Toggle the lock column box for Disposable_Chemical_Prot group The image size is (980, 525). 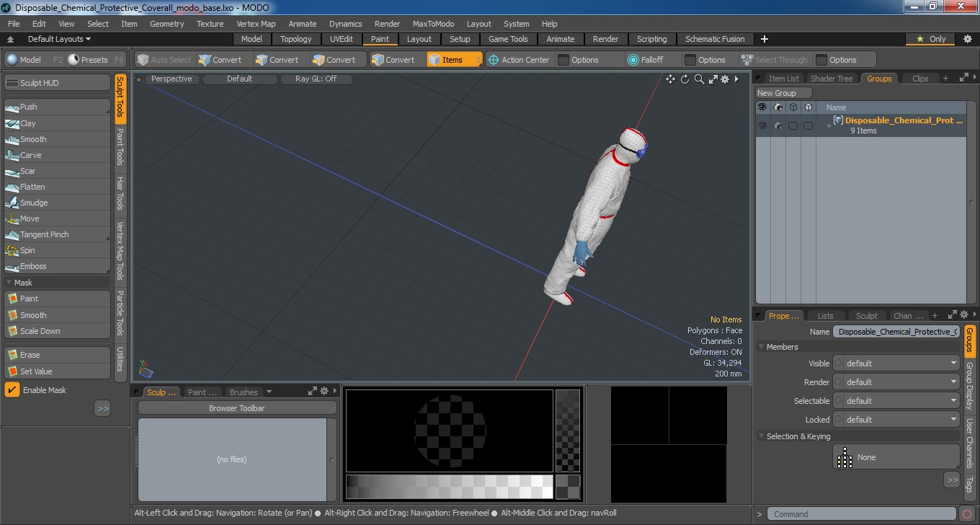tap(808, 125)
